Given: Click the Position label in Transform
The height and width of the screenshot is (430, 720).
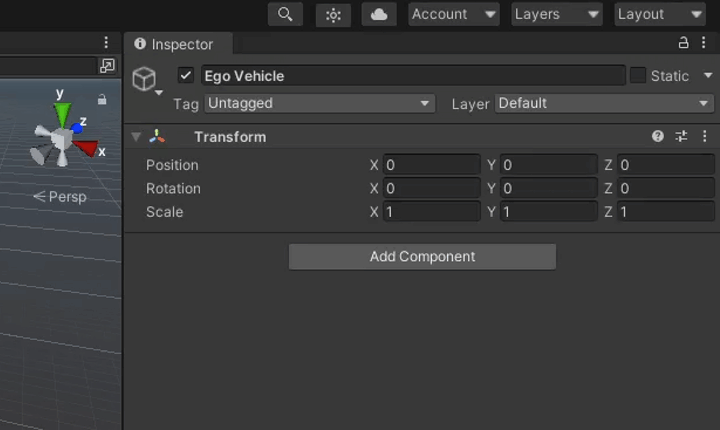Looking at the screenshot, I should (172, 165).
